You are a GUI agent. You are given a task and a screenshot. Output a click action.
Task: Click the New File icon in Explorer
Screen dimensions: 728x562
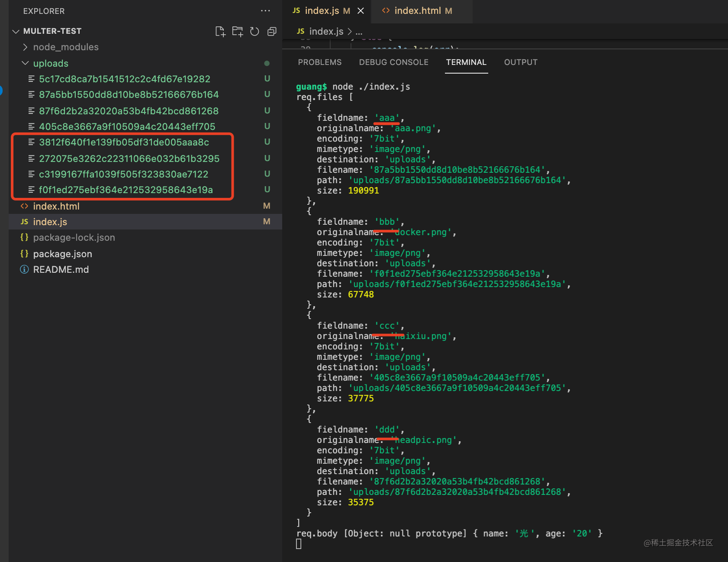220,31
